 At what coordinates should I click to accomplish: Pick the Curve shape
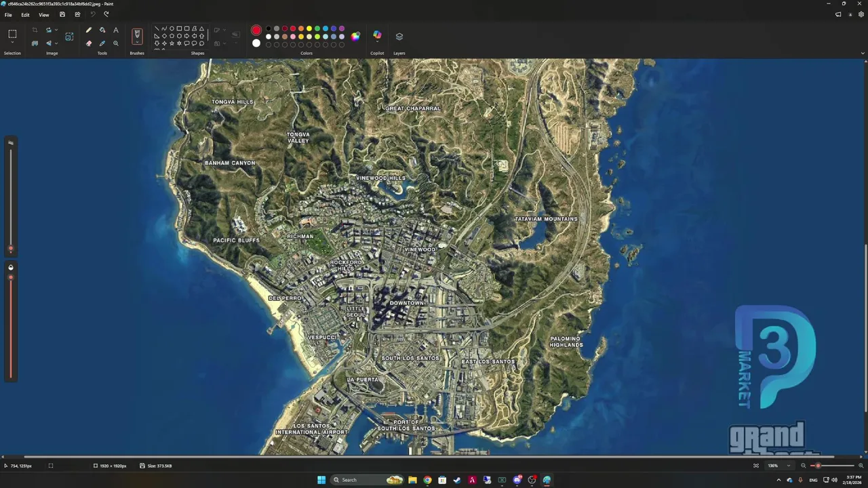pyautogui.click(x=164, y=28)
